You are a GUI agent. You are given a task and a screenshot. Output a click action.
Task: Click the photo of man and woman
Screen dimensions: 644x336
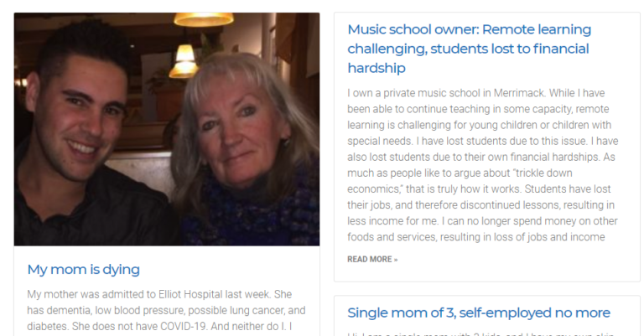(x=167, y=129)
